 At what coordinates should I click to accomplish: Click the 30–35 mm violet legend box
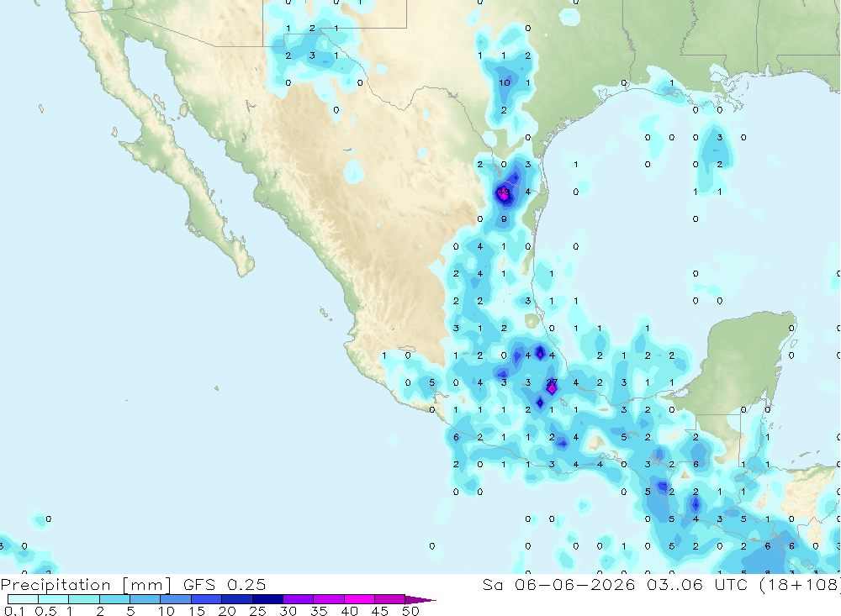299,599
